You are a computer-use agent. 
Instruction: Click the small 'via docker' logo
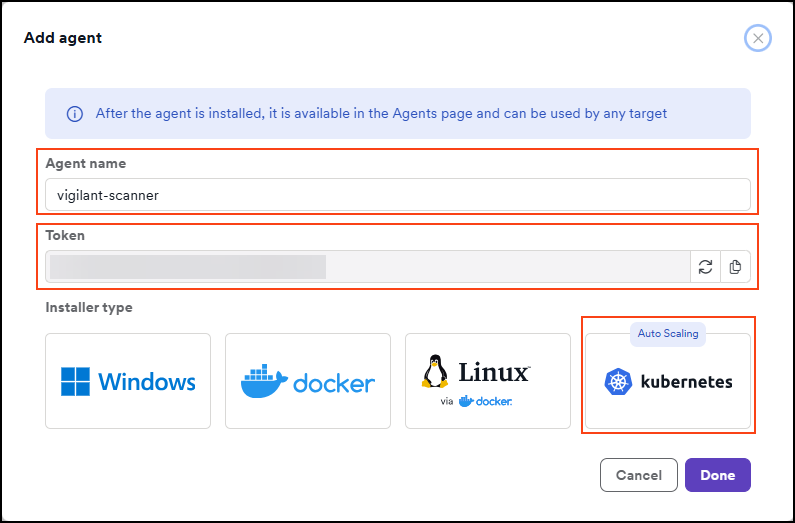pos(486,402)
